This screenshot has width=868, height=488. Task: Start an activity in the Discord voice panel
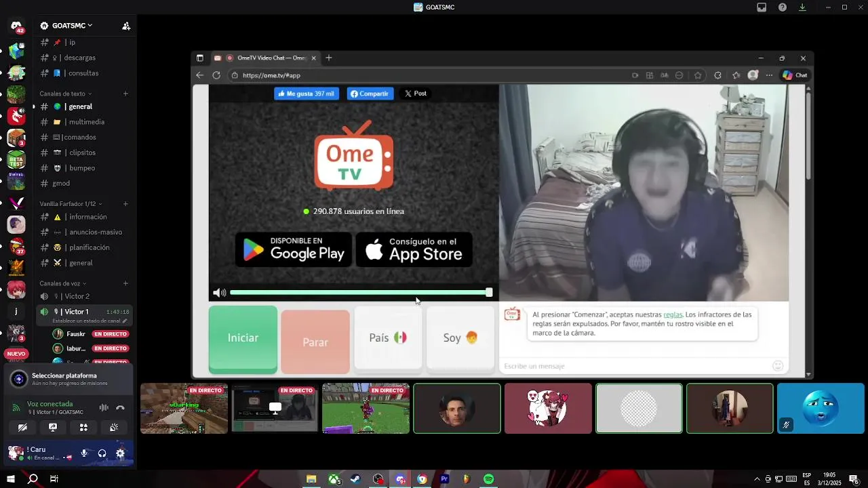pos(83,428)
